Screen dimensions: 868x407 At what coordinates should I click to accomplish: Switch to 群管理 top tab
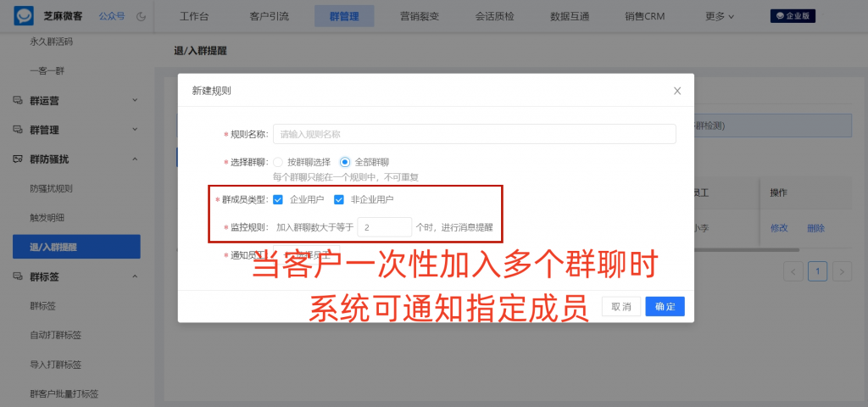pos(344,16)
